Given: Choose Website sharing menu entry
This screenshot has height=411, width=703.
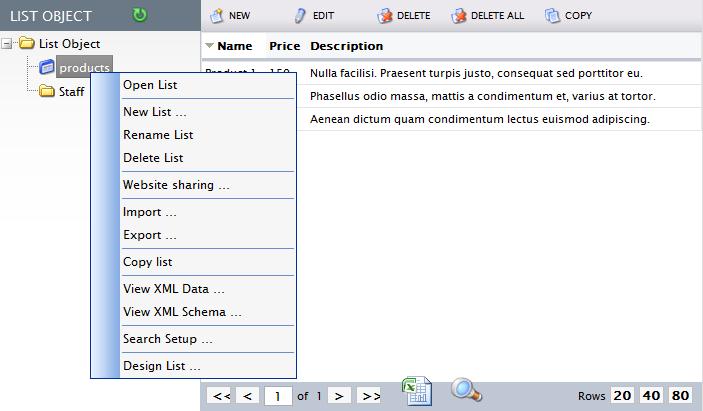Looking at the screenshot, I should pyautogui.click(x=176, y=185).
